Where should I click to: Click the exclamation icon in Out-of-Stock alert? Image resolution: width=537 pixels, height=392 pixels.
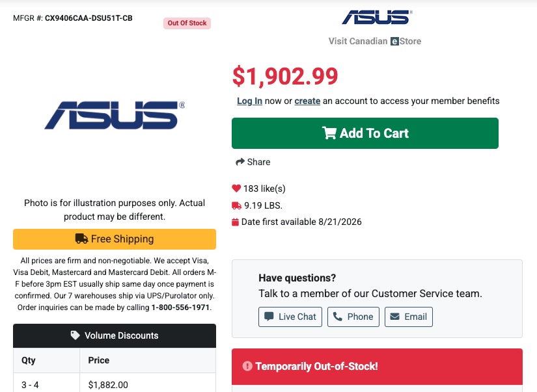[x=247, y=366]
